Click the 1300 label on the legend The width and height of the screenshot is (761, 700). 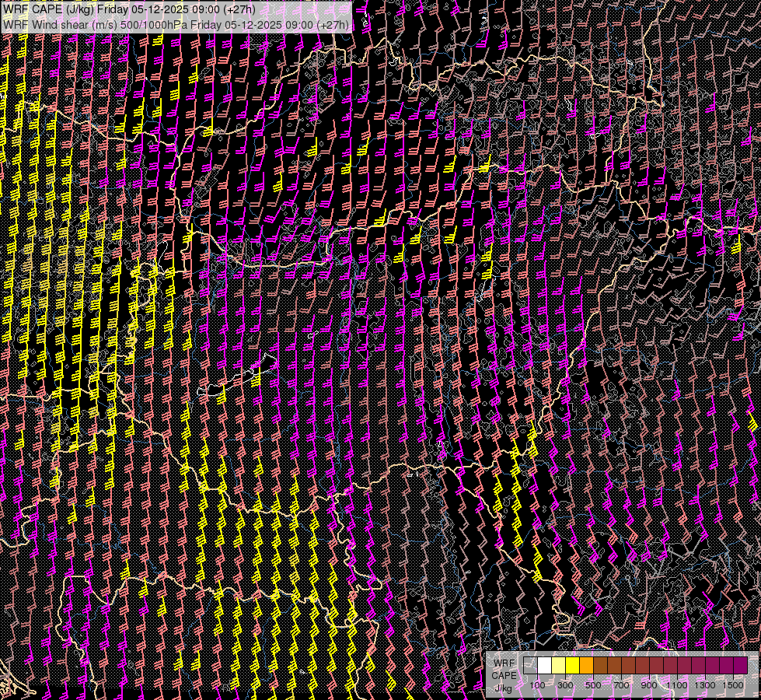[705, 685]
